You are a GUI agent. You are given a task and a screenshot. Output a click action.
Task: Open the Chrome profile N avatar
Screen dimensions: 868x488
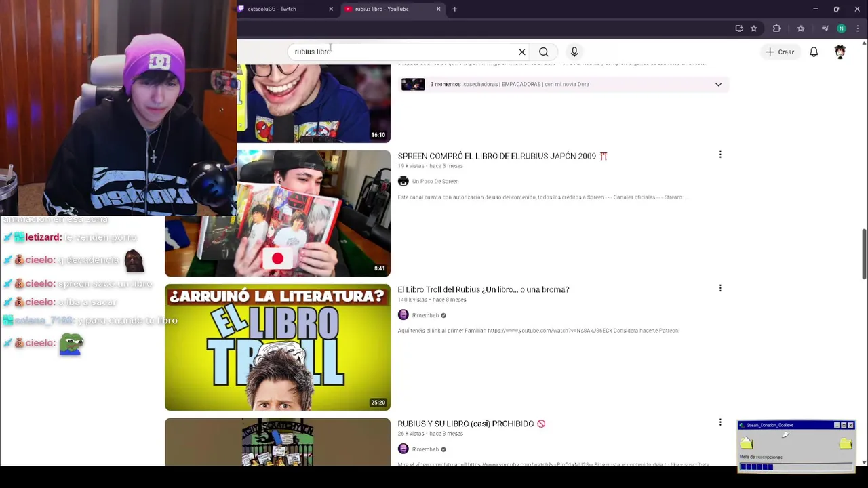point(842,28)
